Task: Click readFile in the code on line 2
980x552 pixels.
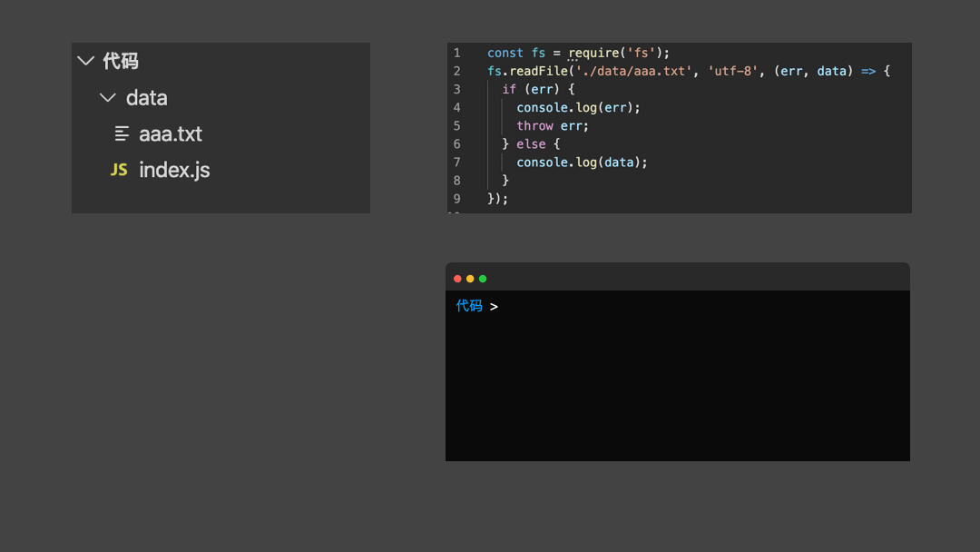Action: pyautogui.click(x=539, y=71)
